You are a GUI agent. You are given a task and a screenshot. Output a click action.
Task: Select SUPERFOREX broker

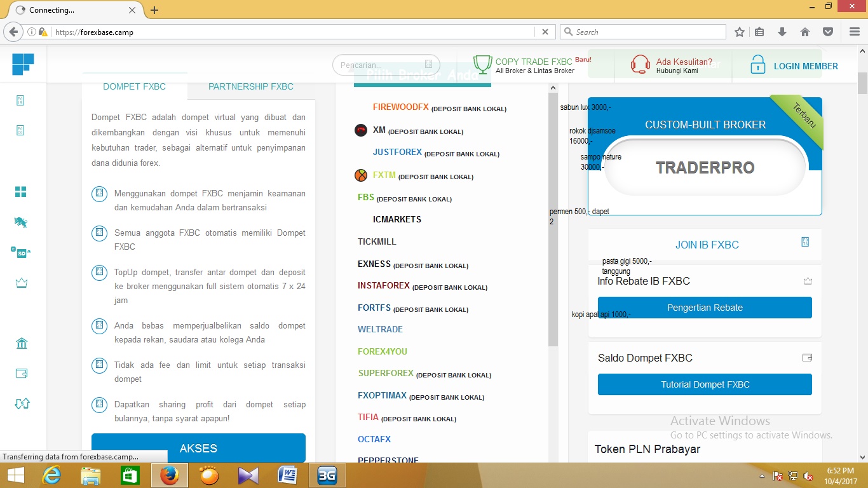[386, 373]
